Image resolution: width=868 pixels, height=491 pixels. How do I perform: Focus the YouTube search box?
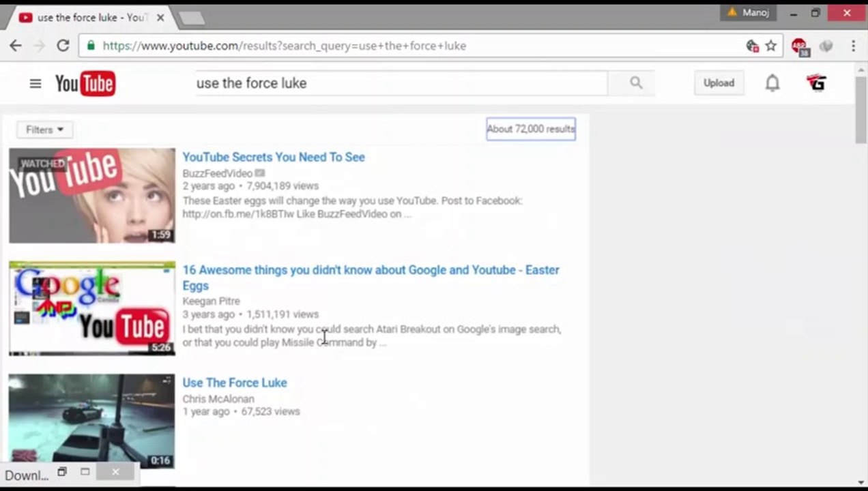[x=401, y=83]
